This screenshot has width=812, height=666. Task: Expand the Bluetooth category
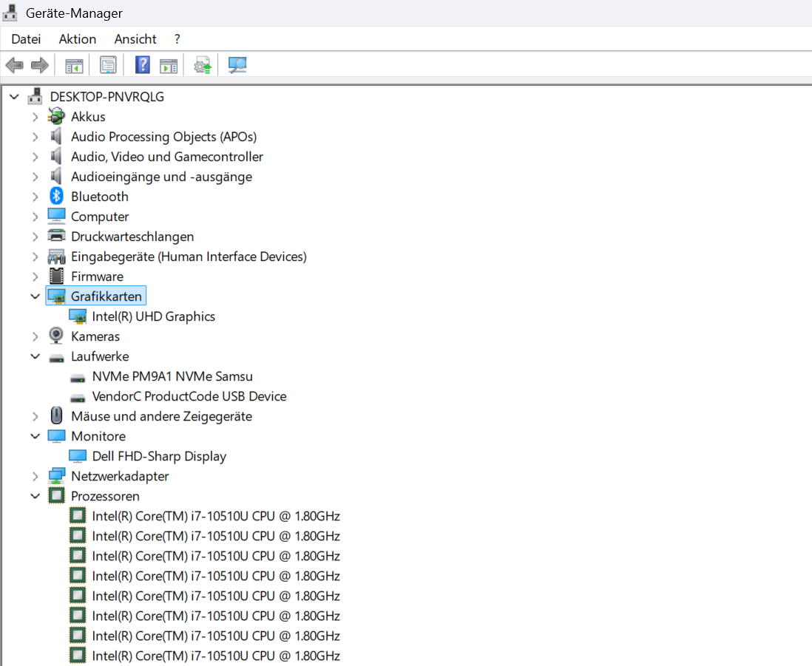(35, 197)
